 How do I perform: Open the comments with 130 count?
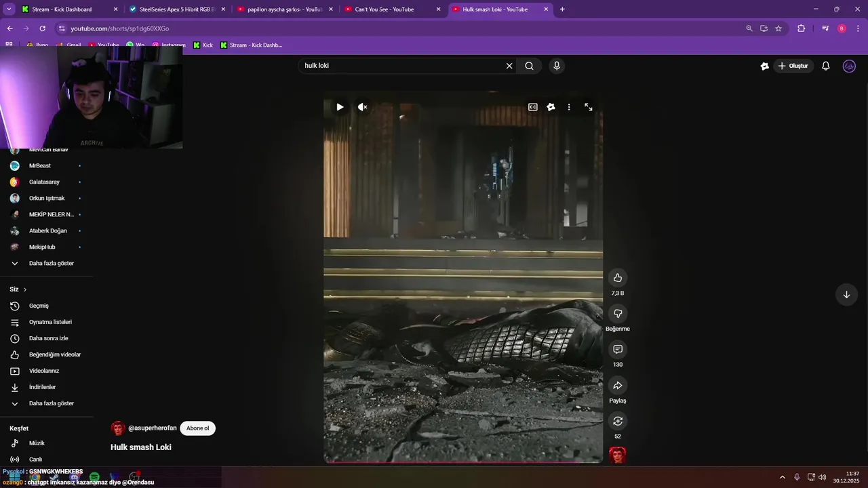[618, 349]
